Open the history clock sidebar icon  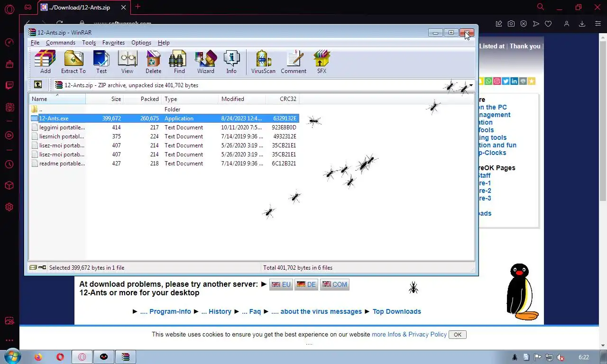coord(9,164)
